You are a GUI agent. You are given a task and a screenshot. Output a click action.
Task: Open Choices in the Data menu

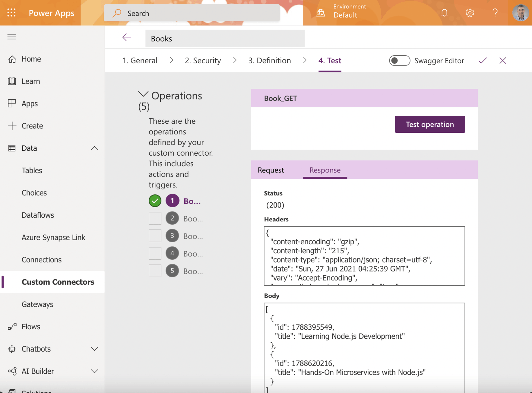(x=34, y=193)
